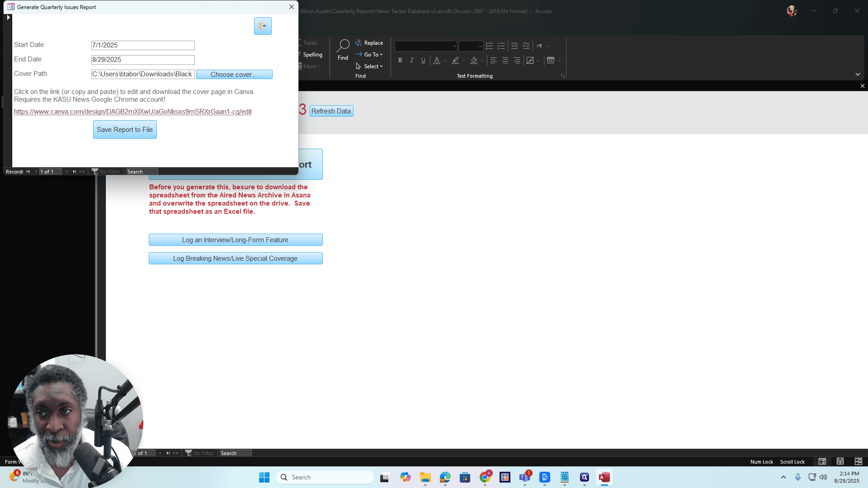Click Log an Interview/Long-Form Feature button
868x488 pixels.
click(236, 240)
